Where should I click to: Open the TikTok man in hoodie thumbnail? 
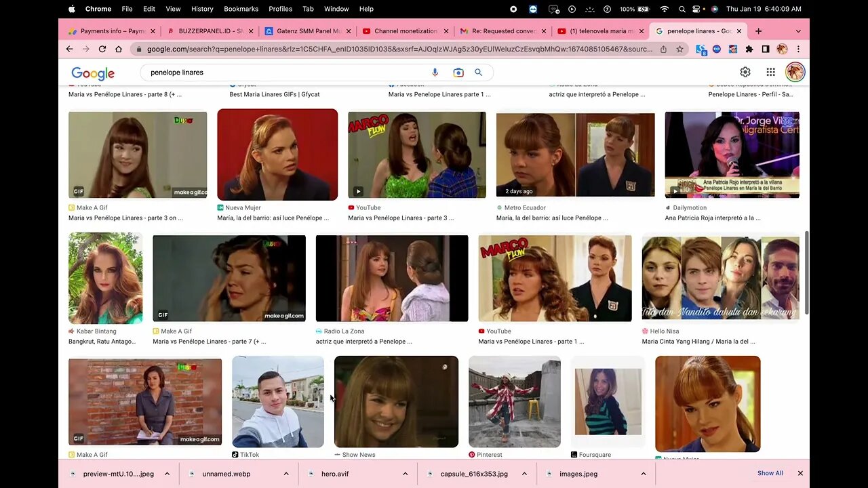(278, 401)
